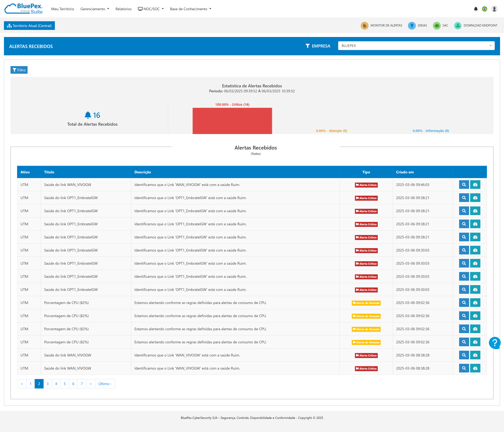Click the Informação (0) chart label
This screenshot has height=432, width=504.
pos(431,131)
